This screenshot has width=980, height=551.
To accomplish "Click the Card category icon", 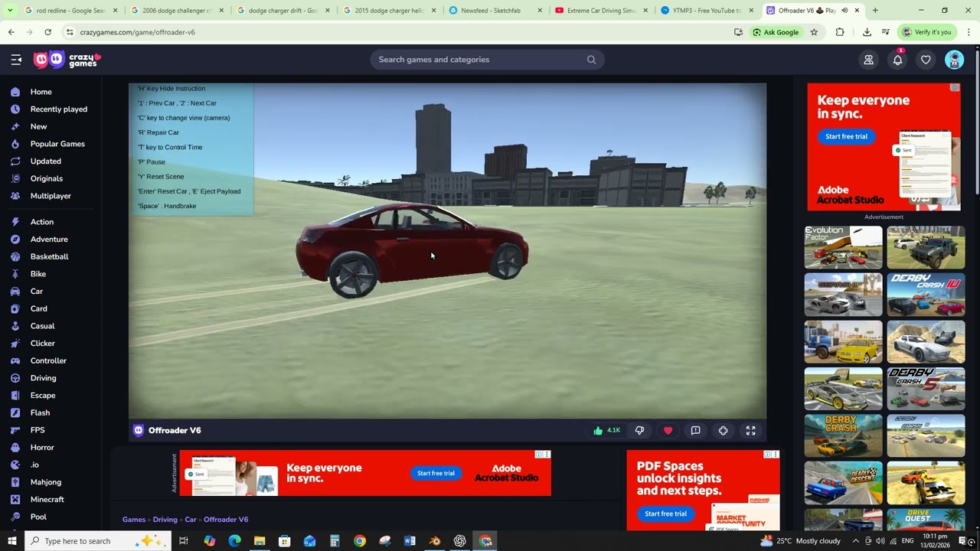I will tap(15, 308).
